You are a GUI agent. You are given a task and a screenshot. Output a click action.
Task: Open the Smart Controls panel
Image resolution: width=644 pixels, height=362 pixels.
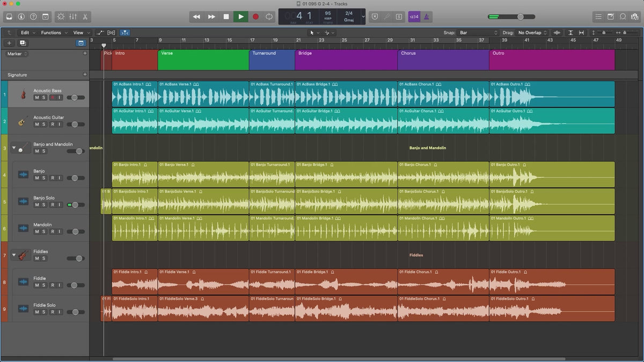pos(60,17)
